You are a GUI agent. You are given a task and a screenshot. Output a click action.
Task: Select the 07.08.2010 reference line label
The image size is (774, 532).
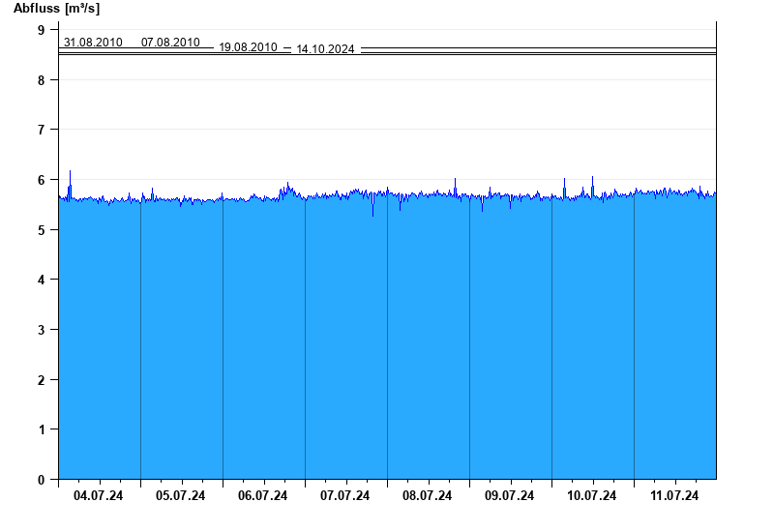tap(170, 43)
